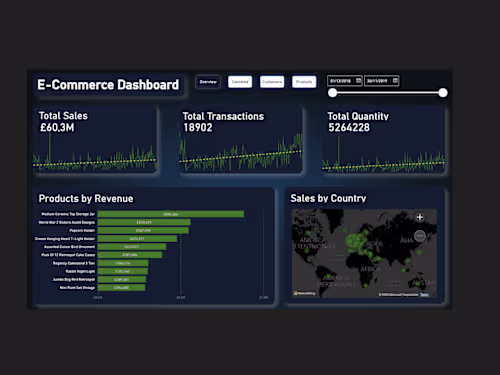
Task: Select the Rabbit Night Light revenue bar
Action: click(x=123, y=271)
